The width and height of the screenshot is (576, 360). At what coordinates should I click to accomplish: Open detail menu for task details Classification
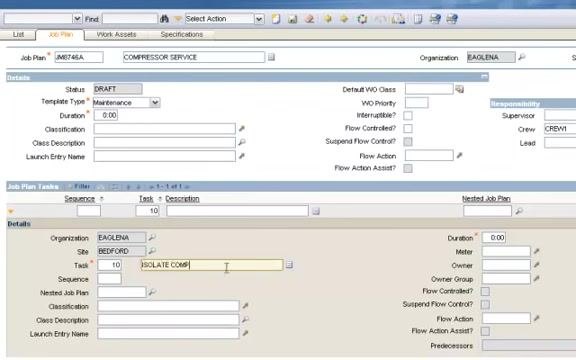tap(245, 306)
